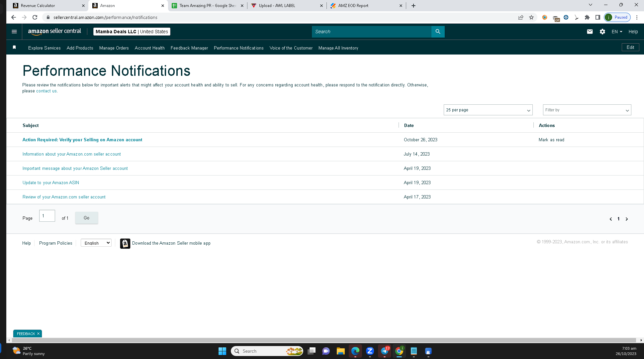
Task: Click the Go button in pagination
Action: tap(86, 218)
